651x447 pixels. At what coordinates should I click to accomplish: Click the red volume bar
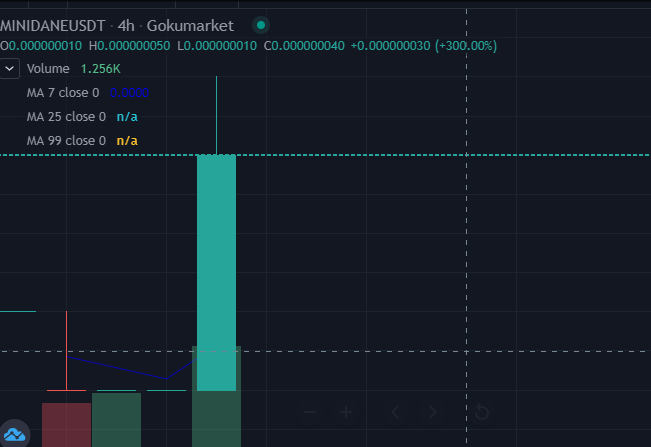tap(66, 425)
